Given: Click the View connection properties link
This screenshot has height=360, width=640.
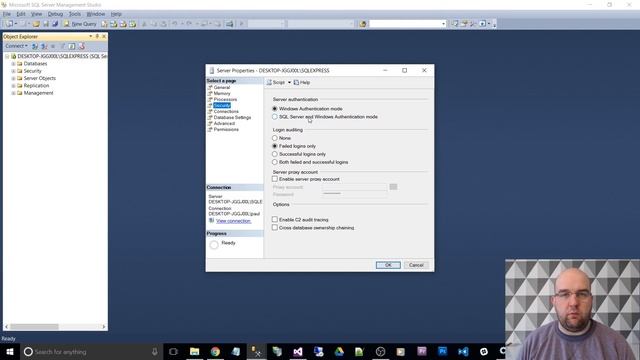Looking at the screenshot, I should click(233, 221).
